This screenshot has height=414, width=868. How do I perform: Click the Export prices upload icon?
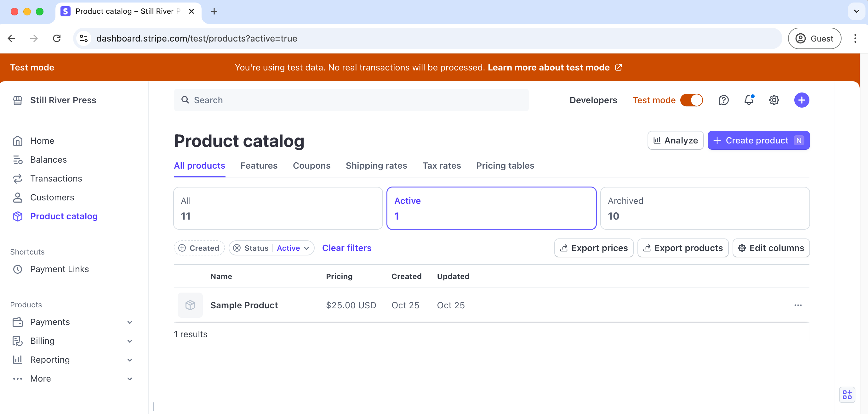pyautogui.click(x=564, y=248)
